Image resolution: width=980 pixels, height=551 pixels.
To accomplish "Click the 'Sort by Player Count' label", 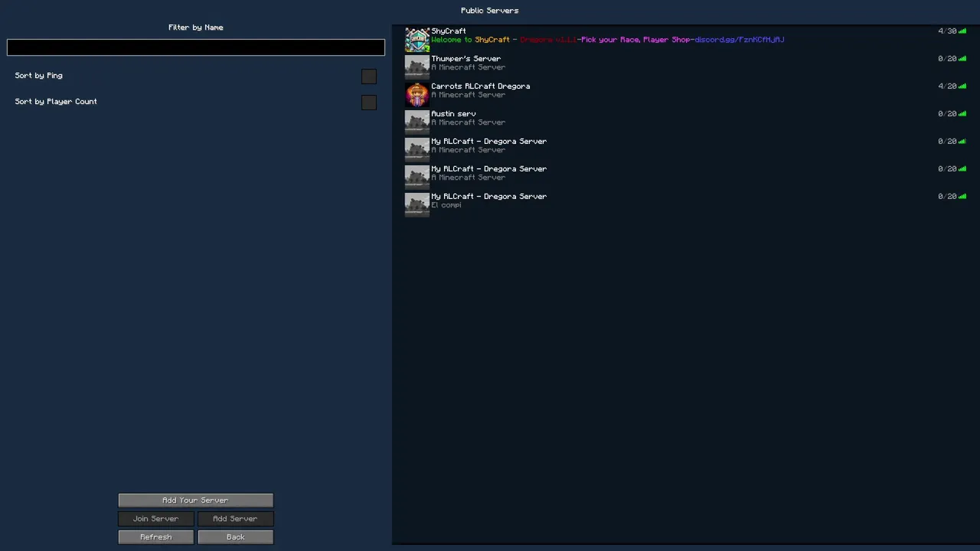I will pos(56,102).
